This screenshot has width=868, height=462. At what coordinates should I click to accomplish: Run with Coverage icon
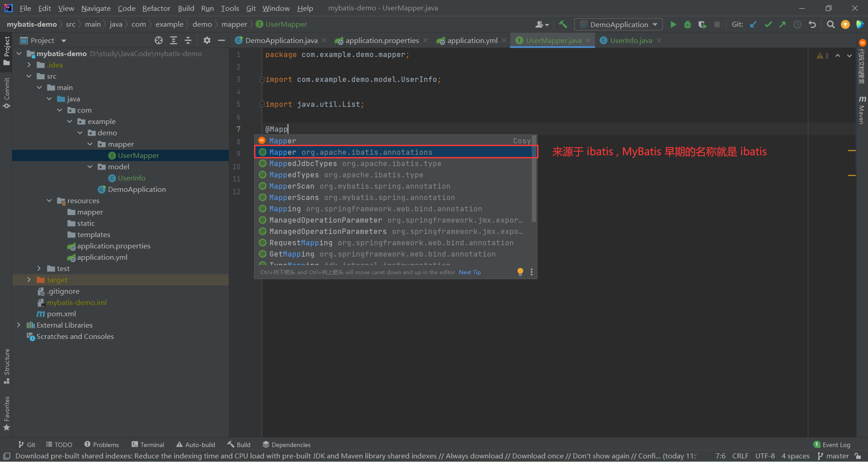tap(702, 24)
